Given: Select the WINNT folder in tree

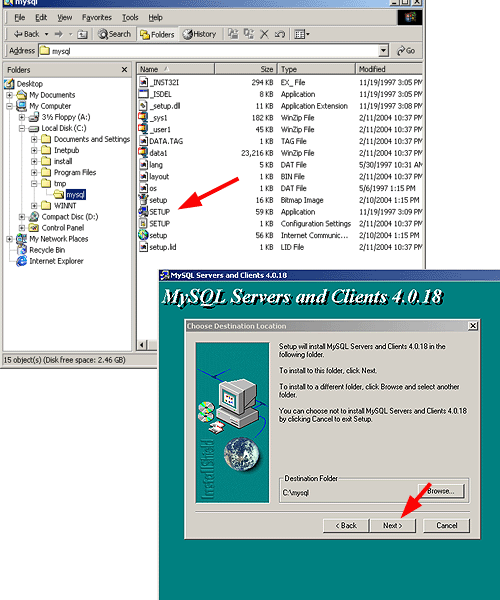Looking at the screenshot, I should [x=65, y=206].
